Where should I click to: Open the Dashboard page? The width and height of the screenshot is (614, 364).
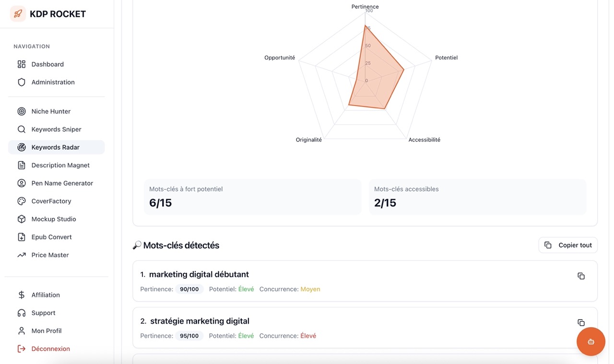(x=47, y=64)
